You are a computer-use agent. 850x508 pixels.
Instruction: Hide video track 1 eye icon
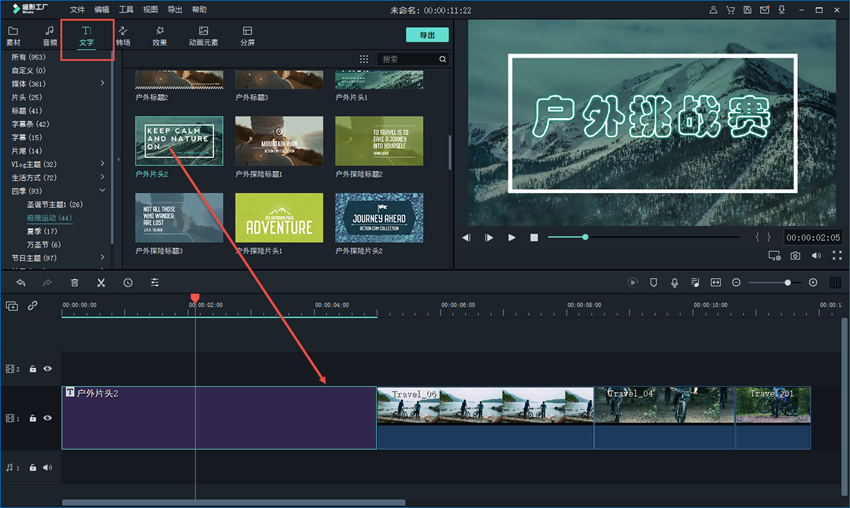[x=48, y=418]
